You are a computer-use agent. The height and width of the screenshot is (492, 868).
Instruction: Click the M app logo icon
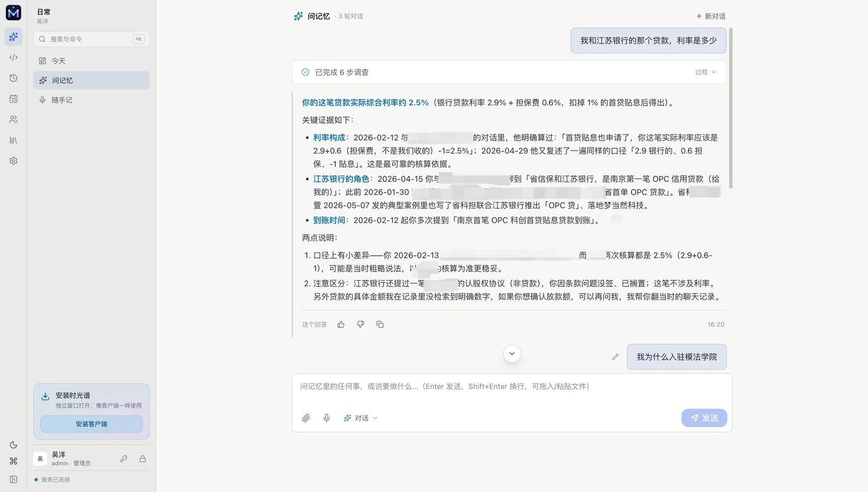(14, 13)
